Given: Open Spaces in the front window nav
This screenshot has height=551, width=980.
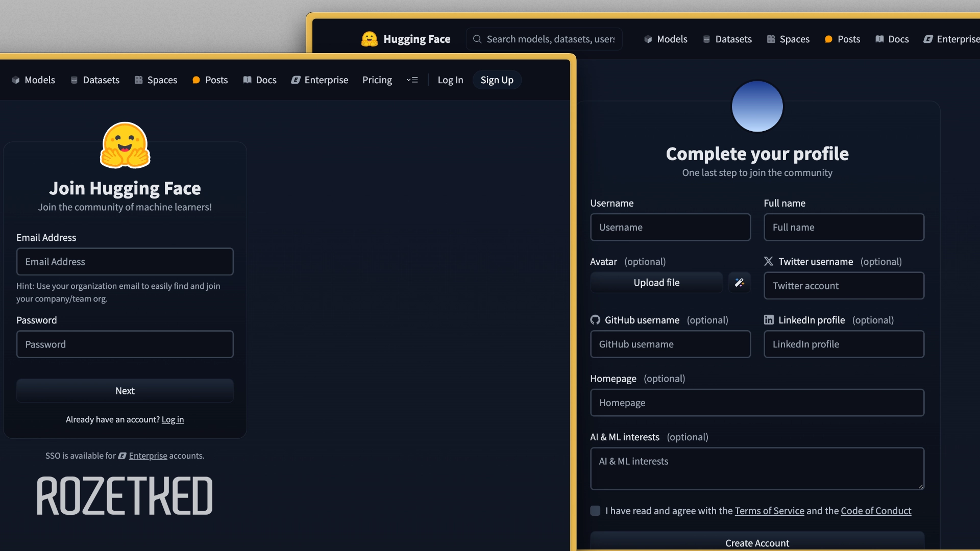Looking at the screenshot, I should [x=156, y=80].
